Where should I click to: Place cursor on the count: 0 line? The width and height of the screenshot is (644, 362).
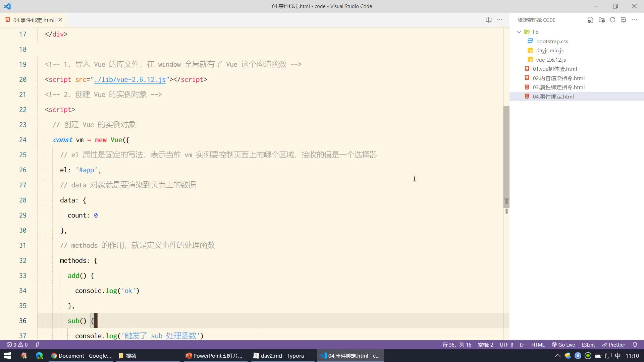coord(83,215)
